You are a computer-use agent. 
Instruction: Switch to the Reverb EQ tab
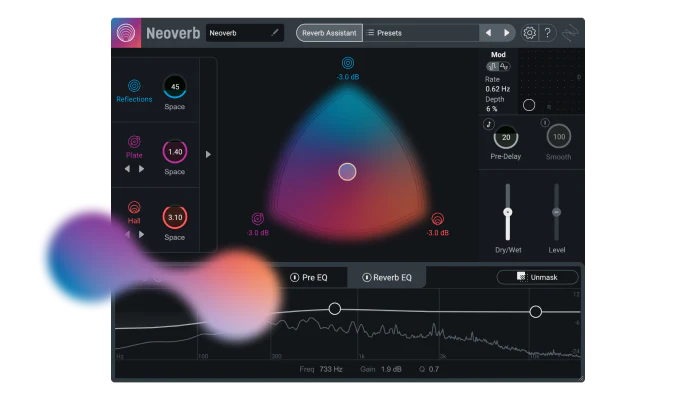click(x=387, y=277)
